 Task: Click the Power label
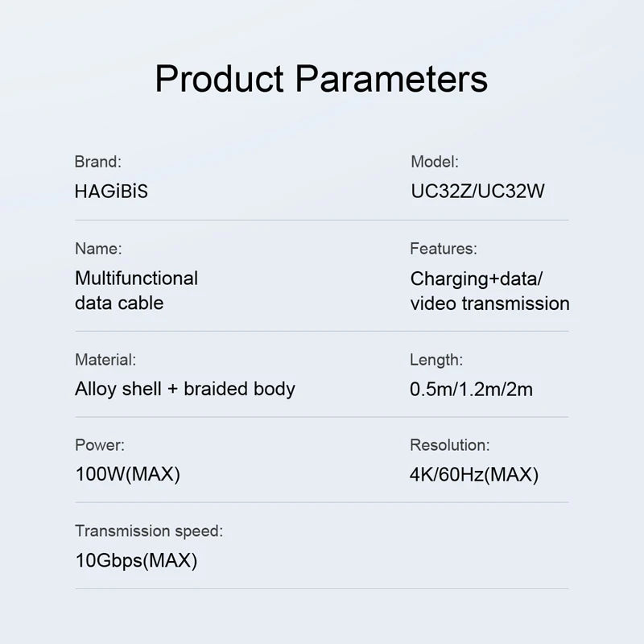100,445
